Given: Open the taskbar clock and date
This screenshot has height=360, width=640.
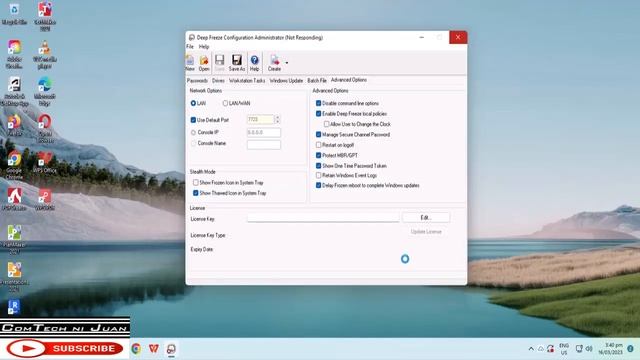Looking at the screenshot, I should 611,349.
